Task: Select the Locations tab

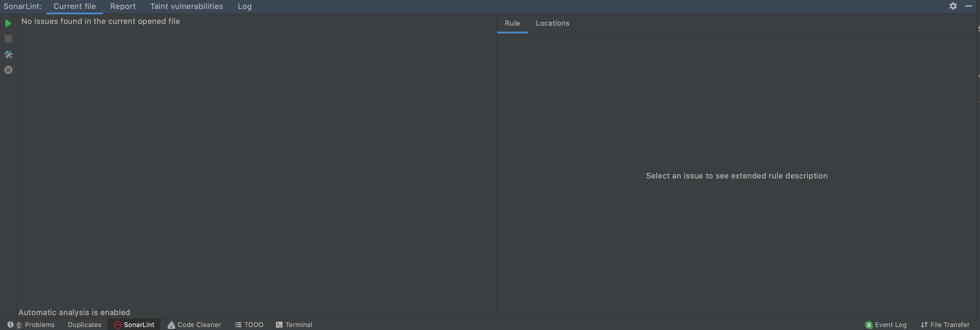Action: pyautogui.click(x=552, y=23)
